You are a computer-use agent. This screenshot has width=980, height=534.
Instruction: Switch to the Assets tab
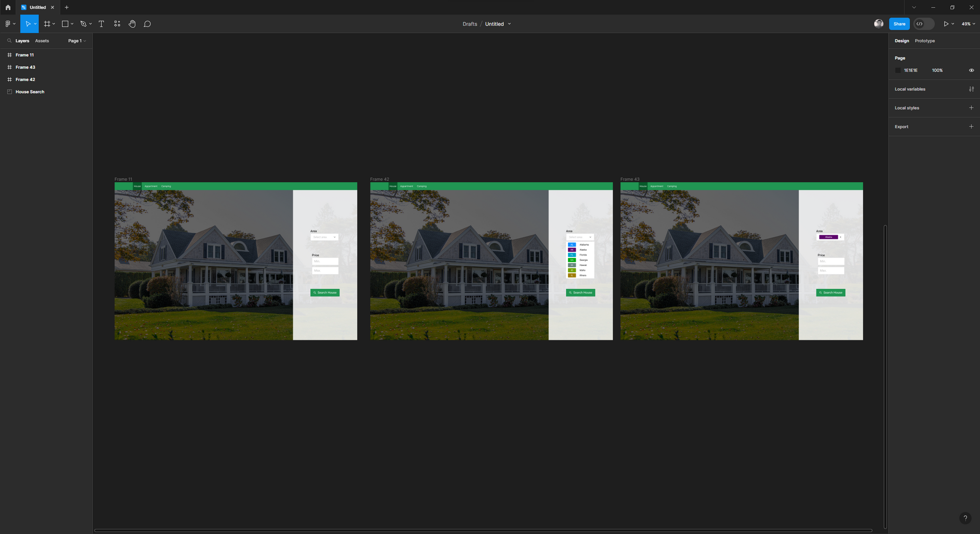pos(42,41)
